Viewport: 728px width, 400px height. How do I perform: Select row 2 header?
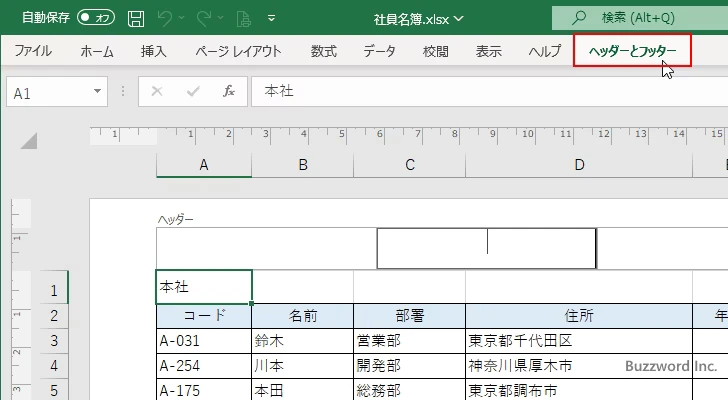click(54, 316)
